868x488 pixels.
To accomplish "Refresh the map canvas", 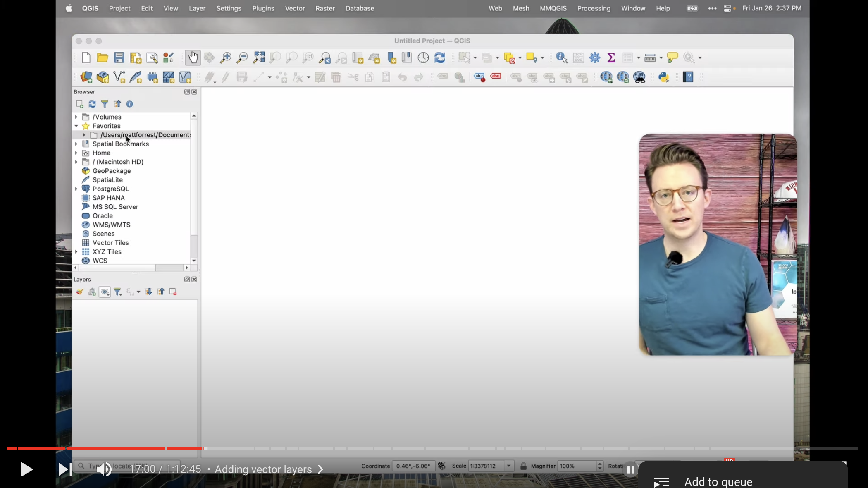I will [x=440, y=57].
